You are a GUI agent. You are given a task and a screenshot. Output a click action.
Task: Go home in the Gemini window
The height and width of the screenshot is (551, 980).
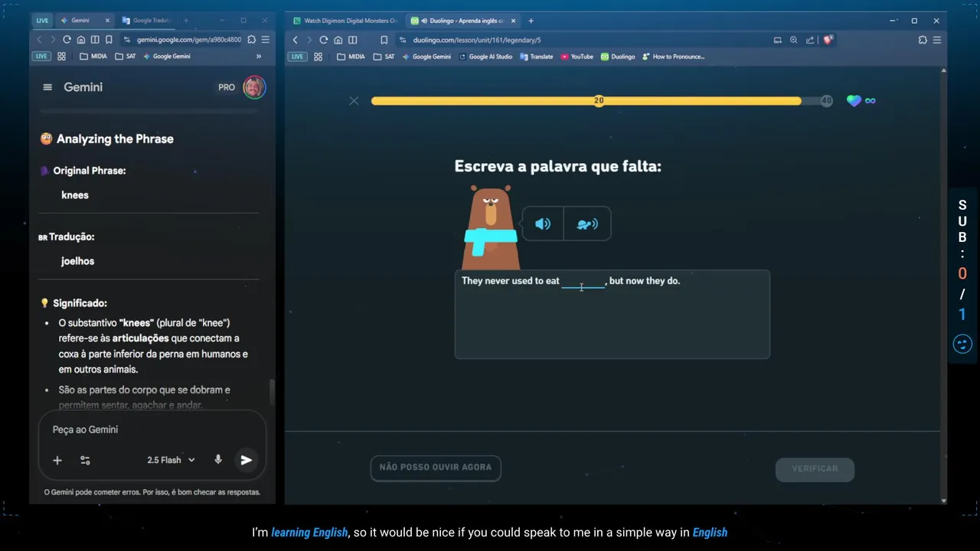(81, 40)
